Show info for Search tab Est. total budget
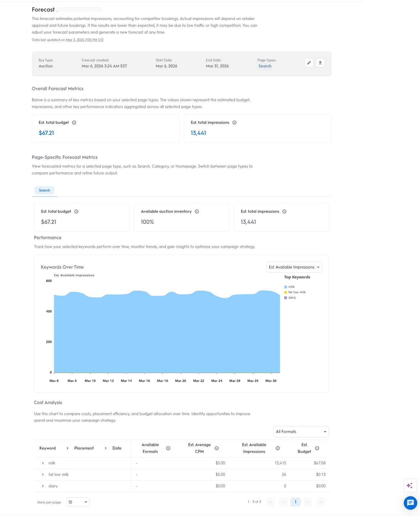This screenshot has width=420, height=517. point(76,212)
